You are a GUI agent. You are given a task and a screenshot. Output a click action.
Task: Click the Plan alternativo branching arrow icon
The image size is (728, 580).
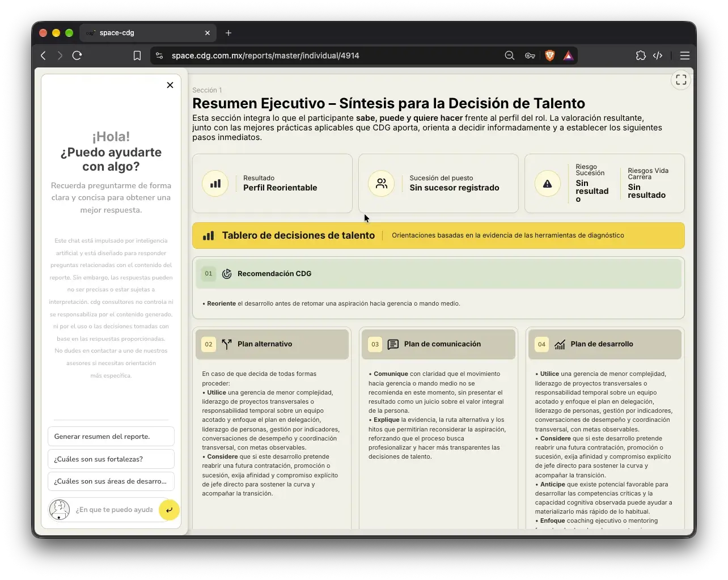(227, 344)
